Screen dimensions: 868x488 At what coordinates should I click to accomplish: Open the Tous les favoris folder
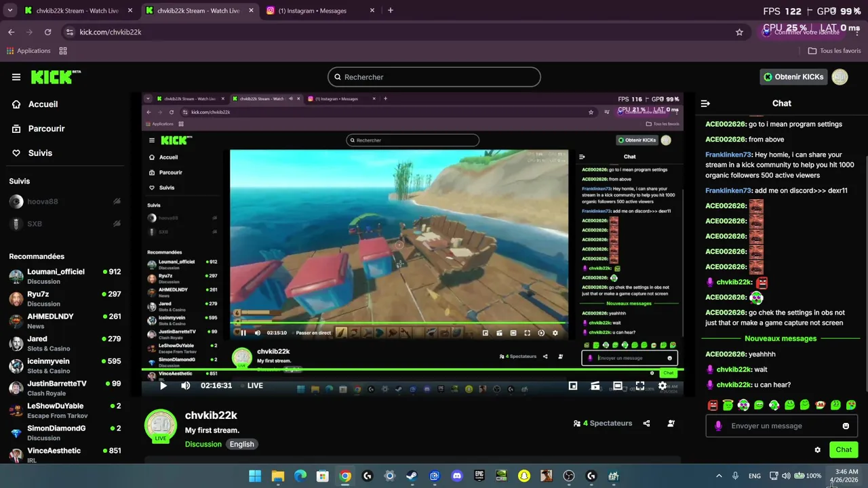pyautogui.click(x=835, y=51)
